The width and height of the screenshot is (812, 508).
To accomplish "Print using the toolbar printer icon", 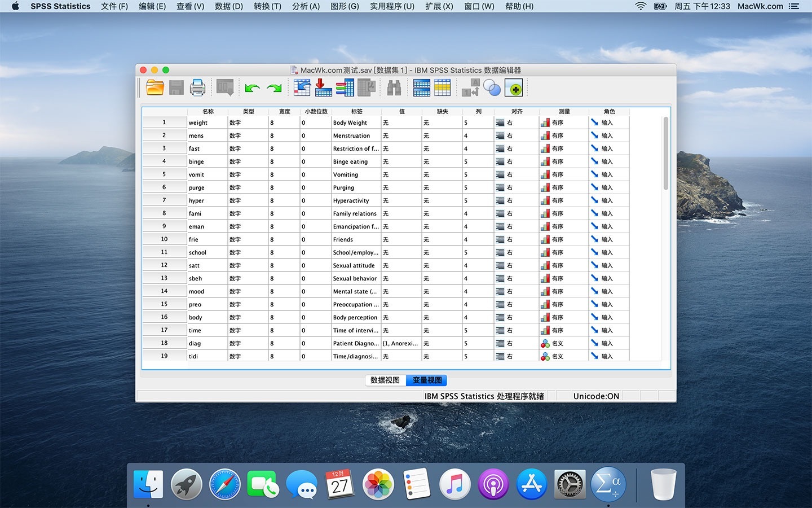I will (197, 87).
